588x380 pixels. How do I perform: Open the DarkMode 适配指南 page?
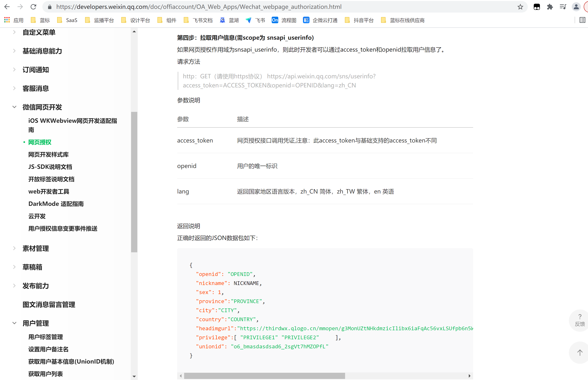[56, 204]
